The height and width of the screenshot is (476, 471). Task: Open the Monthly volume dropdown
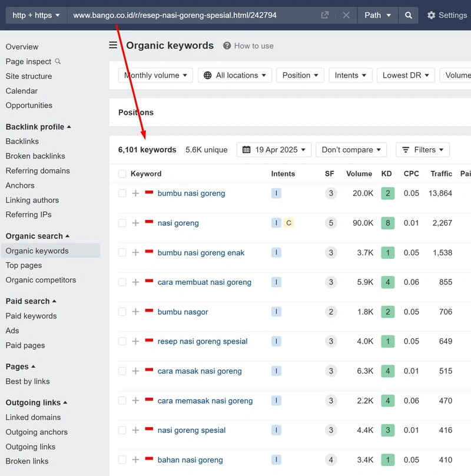[x=155, y=75]
